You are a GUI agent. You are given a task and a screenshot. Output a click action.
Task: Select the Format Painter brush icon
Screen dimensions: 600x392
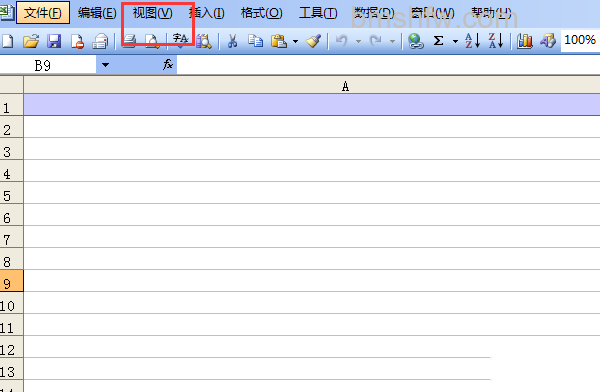[313, 41]
